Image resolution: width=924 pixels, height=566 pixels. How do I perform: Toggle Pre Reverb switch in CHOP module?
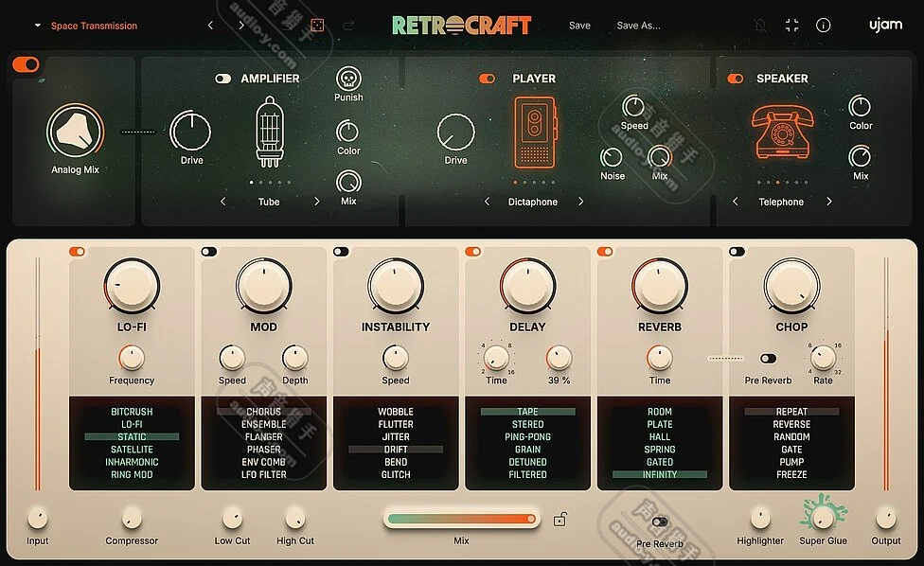pos(768,358)
